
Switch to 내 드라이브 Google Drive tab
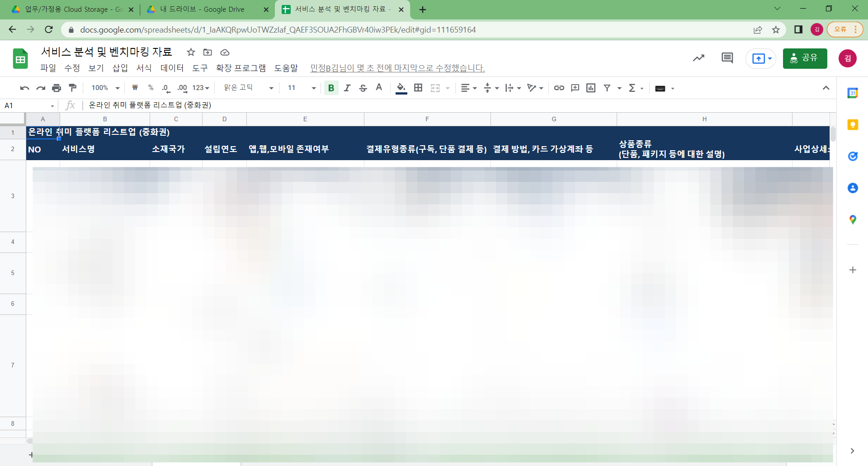click(x=202, y=10)
